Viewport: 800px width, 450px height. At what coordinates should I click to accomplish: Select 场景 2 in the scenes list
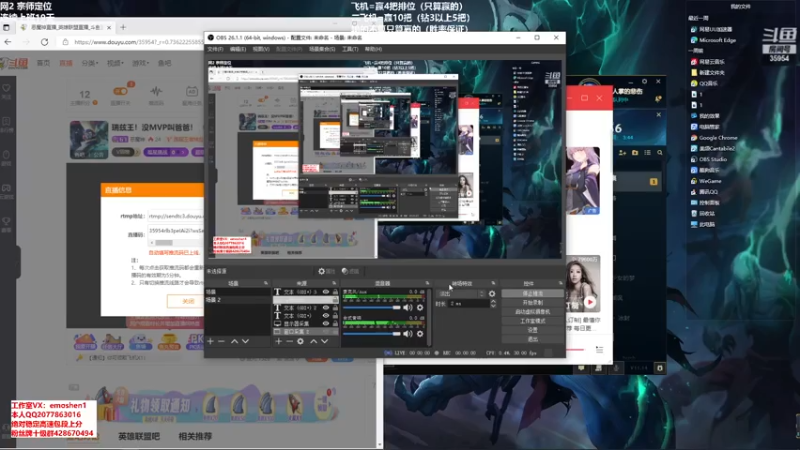pyautogui.click(x=237, y=300)
